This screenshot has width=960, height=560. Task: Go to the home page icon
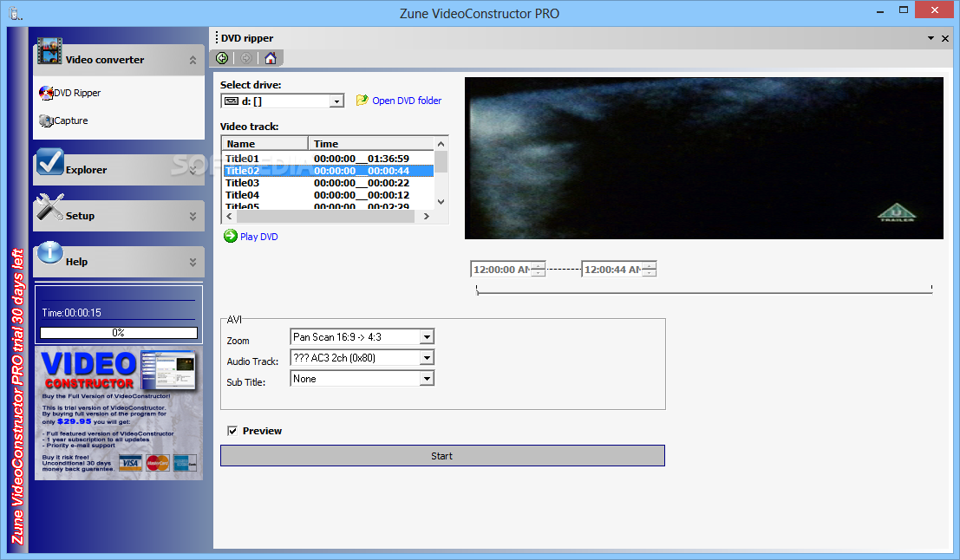pos(271,58)
